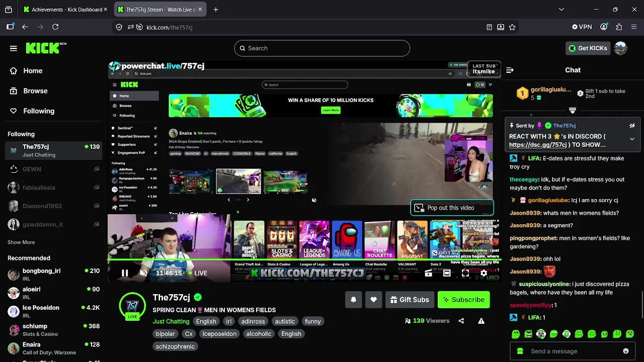Subscribe to The757cj channel
Screen dimensions: 644x362
[x=463, y=300]
